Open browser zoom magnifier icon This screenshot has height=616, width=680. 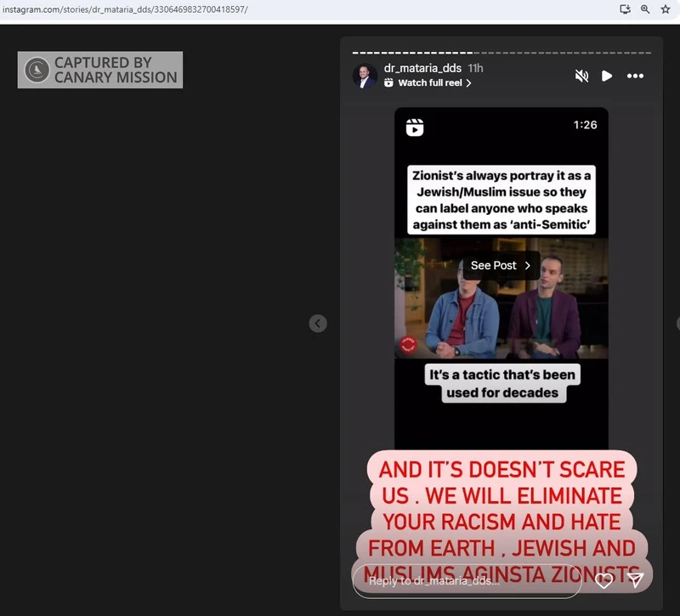click(645, 9)
